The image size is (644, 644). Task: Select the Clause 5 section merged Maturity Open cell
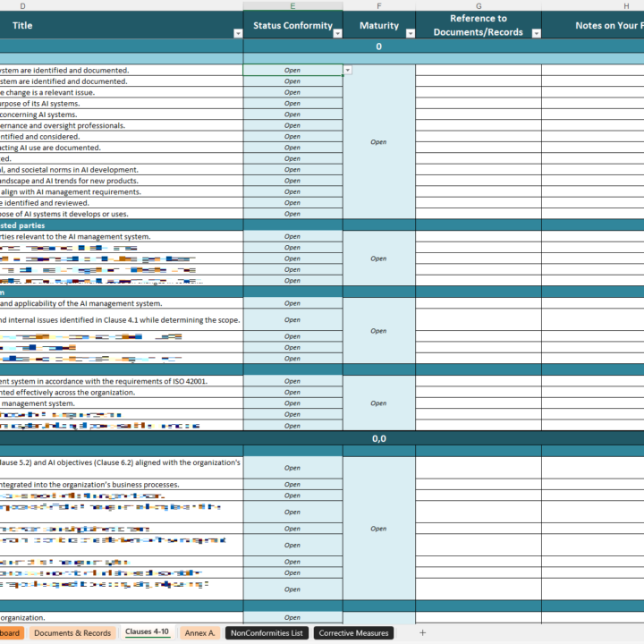[x=378, y=529]
